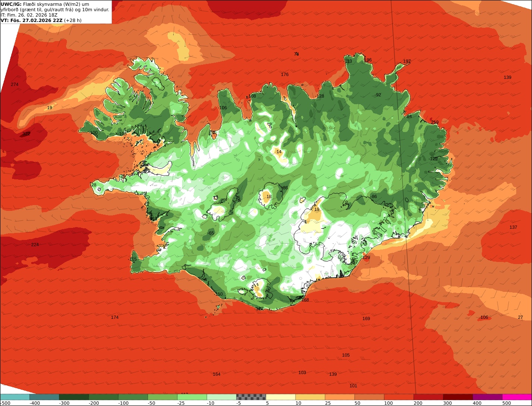
Task: Click the red-orange 100 to 200 legend swatch
Action: click(x=399, y=397)
